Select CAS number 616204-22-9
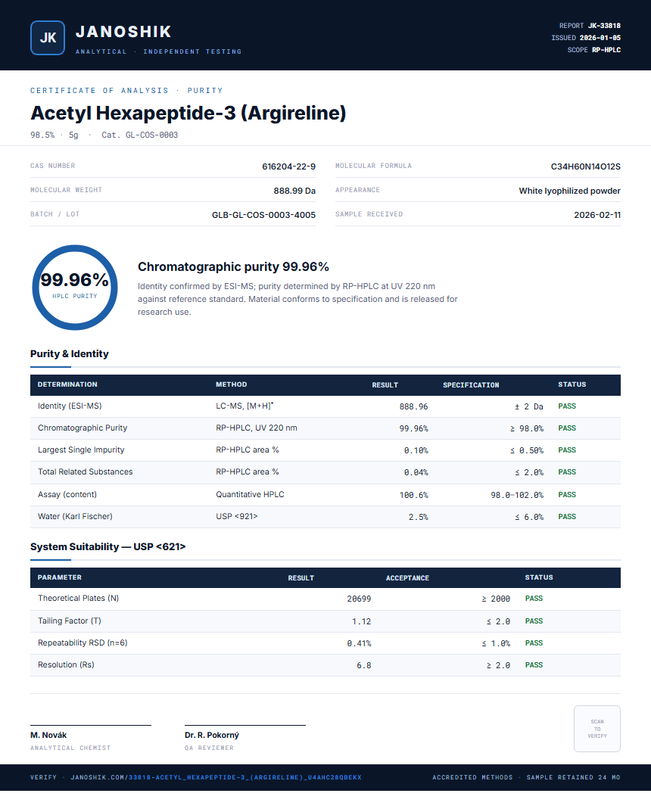Image resolution: width=651 pixels, height=812 pixels. [x=288, y=166]
